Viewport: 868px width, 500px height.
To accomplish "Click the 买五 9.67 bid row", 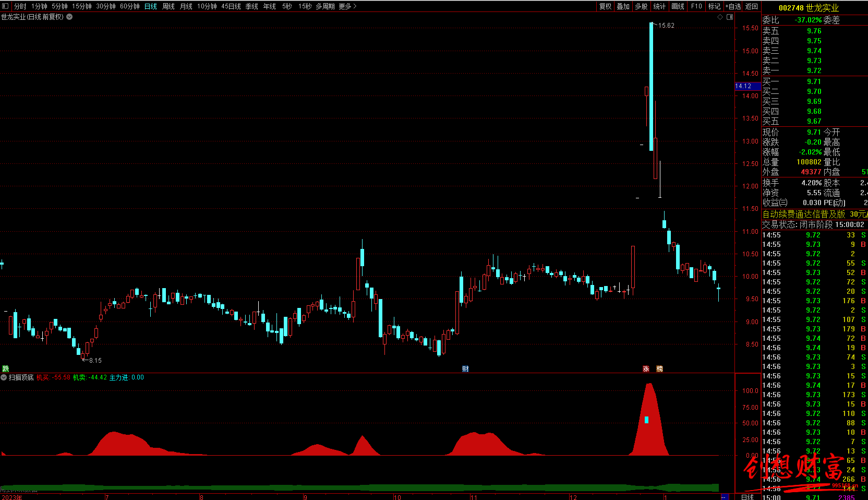I will pos(815,121).
